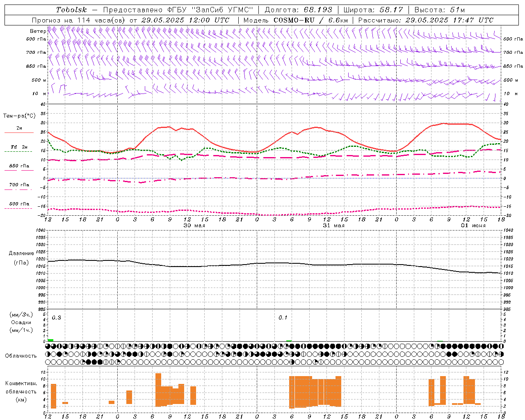525x420 pixels.
Task: Click the pink dotted line sample under "500 гПа" legend
Action: pyautogui.click(x=18, y=208)
